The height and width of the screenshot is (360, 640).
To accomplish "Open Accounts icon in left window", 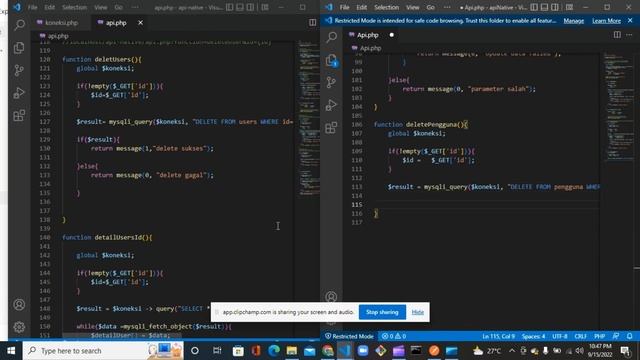I will [19, 304].
